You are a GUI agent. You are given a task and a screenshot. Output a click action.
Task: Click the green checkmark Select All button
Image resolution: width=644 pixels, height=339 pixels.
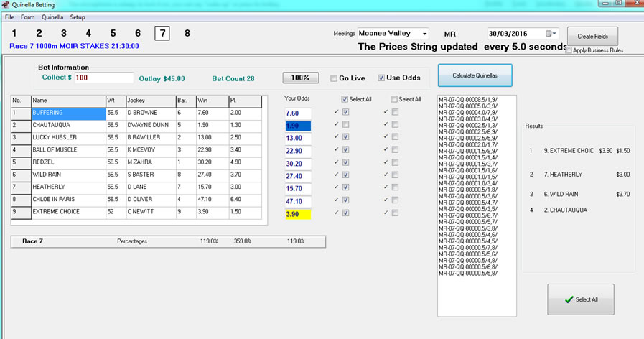coord(581,299)
